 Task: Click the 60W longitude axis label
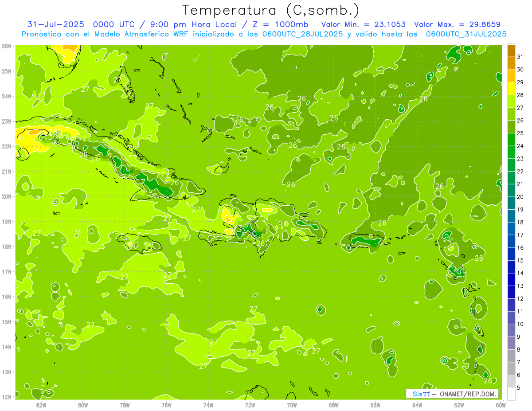point(501,405)
